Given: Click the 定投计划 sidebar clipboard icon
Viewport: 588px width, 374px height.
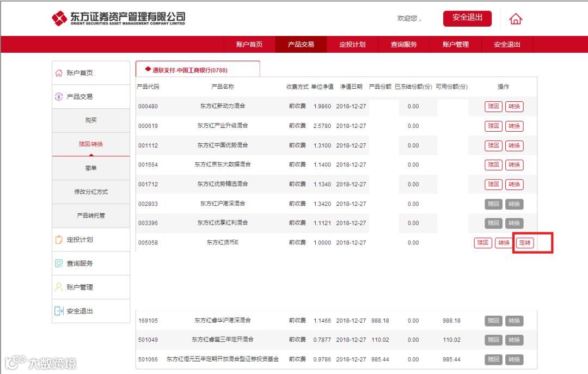Looking at the screenshot, I should (59, 240).
